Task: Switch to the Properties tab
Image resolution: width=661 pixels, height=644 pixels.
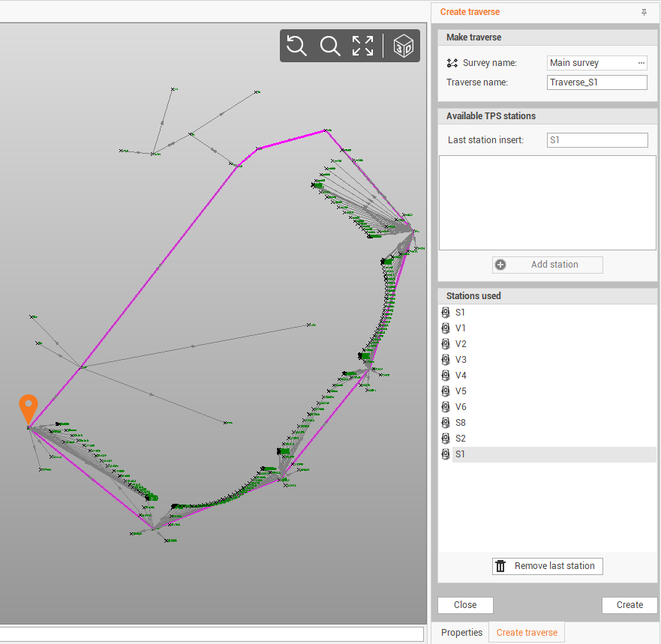Action: 461,633
